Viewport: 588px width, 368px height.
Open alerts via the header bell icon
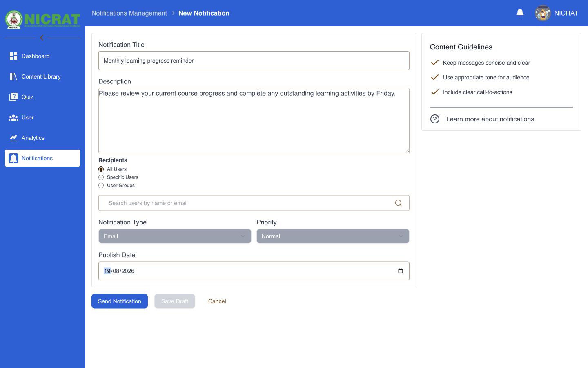(520, 13)
